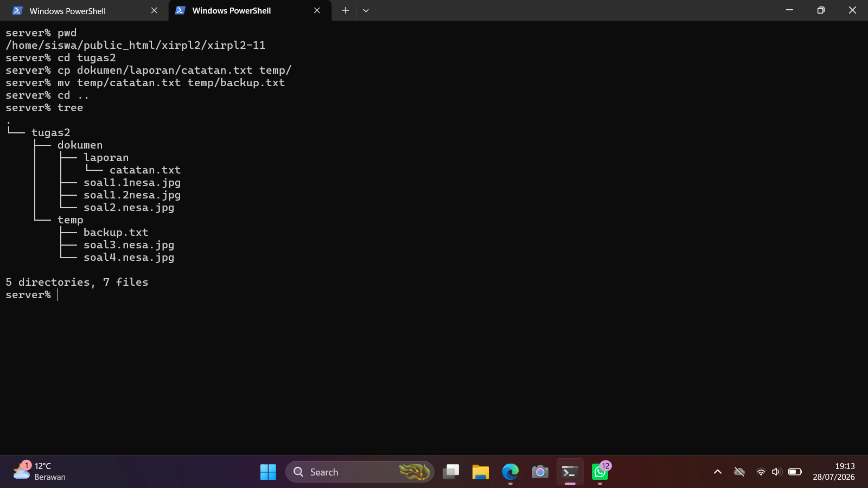Open the Camera app from taskbar
The image size is (868, 488).
click(x=540, y=472)
